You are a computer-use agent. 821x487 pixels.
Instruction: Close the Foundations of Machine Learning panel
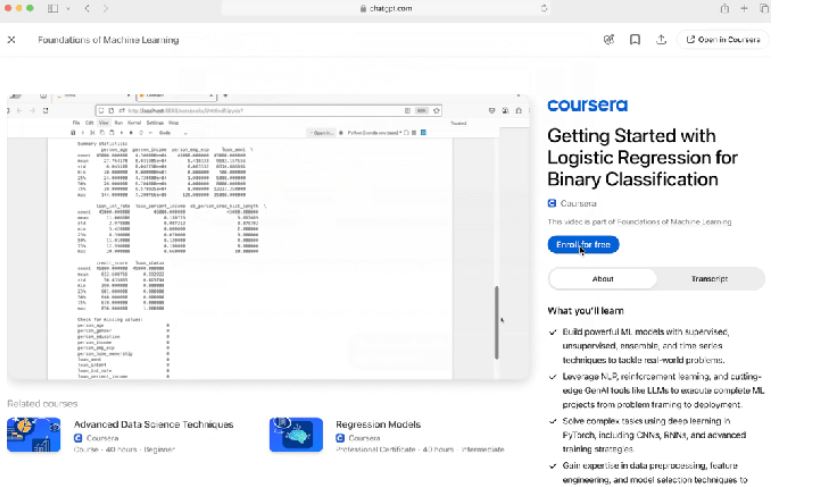(x=12, y=40)
